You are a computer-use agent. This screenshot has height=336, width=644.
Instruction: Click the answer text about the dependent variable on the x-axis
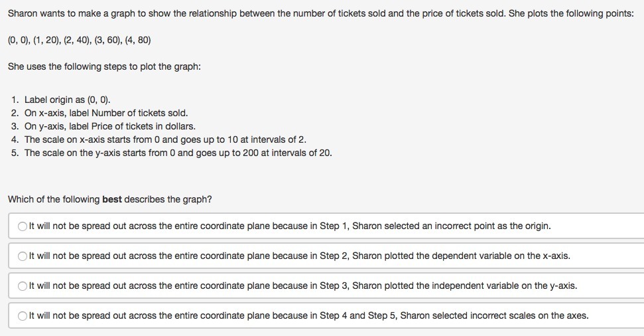[299, 256]
